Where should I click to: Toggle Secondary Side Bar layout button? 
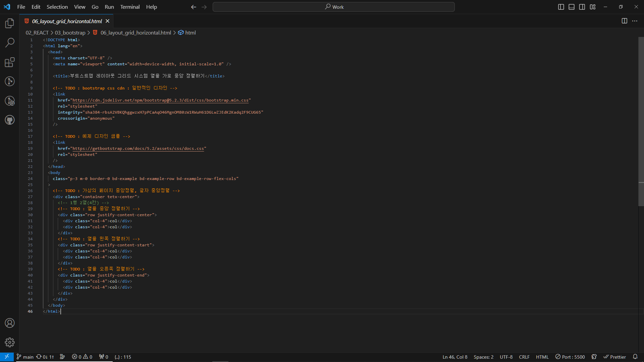point(582,7)
